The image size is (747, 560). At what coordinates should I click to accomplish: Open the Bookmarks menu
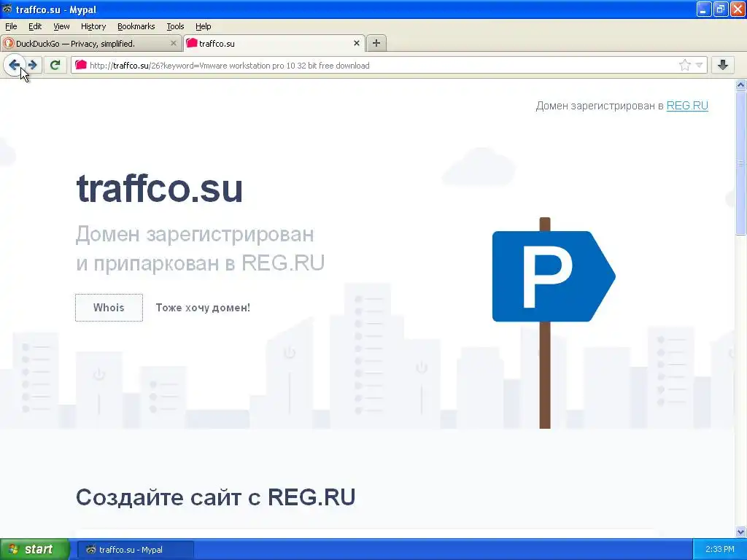point(136,26)
